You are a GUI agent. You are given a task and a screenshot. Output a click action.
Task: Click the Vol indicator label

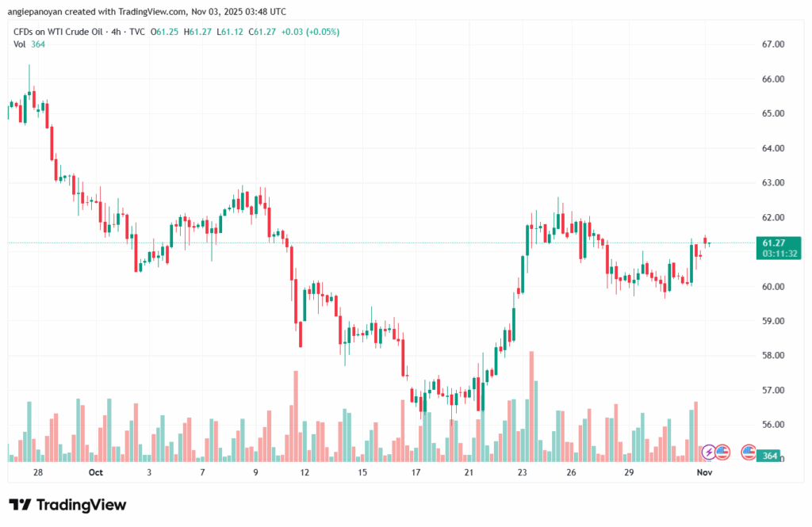20,44
